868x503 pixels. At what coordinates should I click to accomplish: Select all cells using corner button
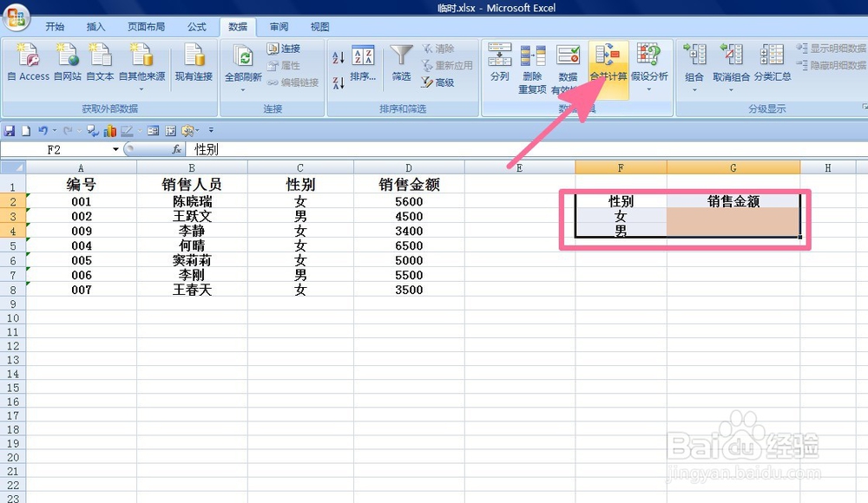13,167
